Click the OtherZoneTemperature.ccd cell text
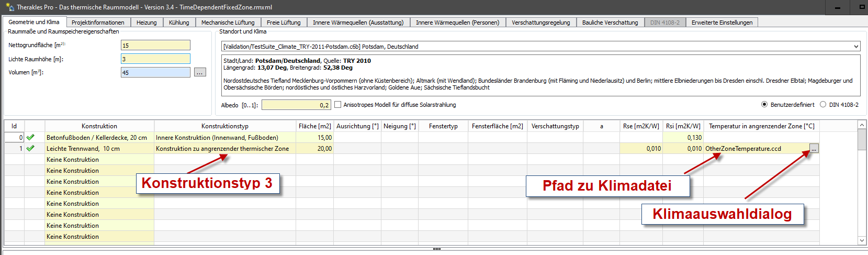 [x=743, y=149]
